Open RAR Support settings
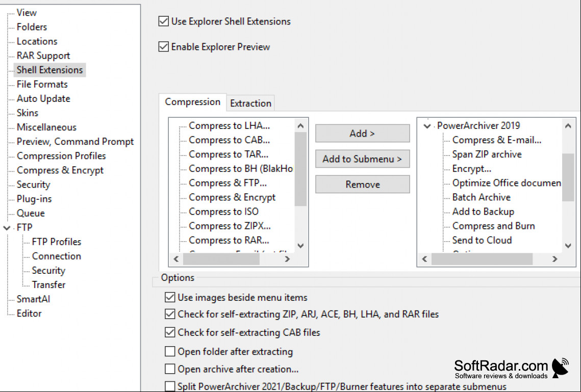581x392 pixels. coord(43,56)
